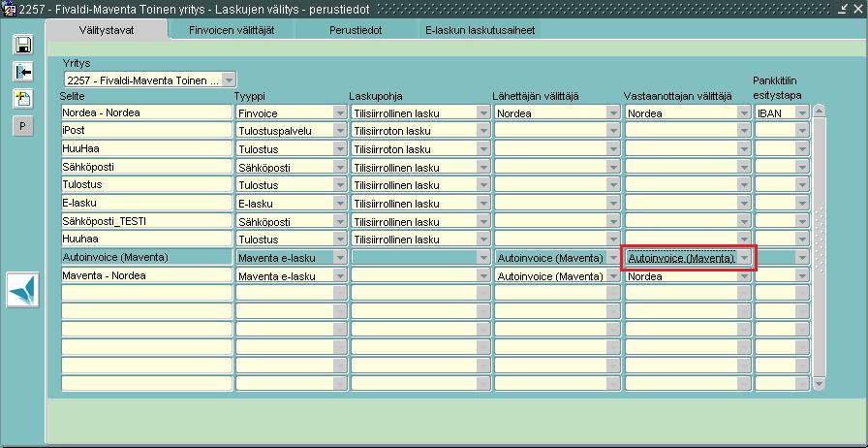
Task: Open Pankkitilin esitystapa IBAN dropdown
Action: [x=801, y=113]
